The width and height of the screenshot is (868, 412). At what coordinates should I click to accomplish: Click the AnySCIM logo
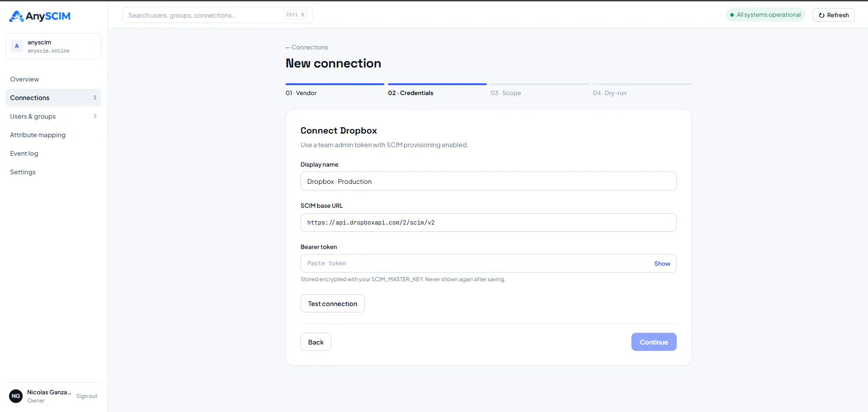[40, 16]
